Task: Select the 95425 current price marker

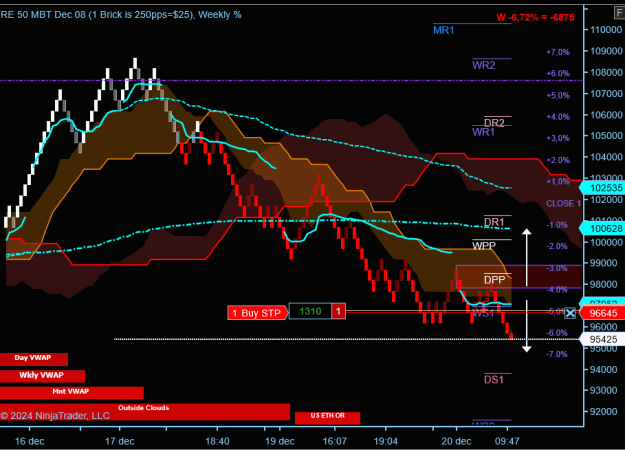Action: [x=603, y=340]
